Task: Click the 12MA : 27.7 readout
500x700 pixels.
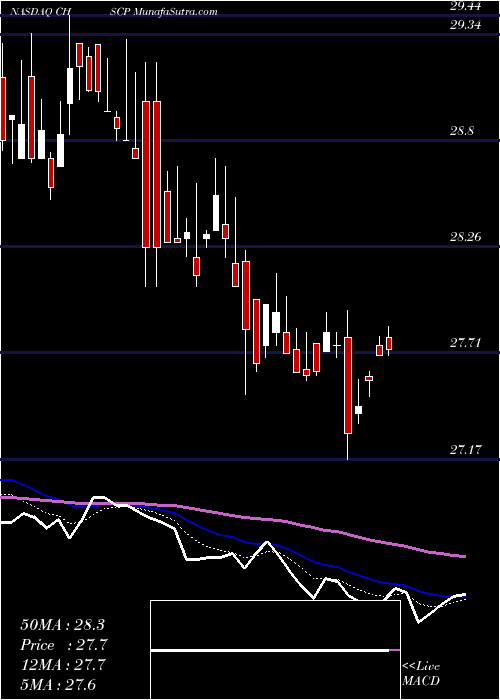Action: tap(62, 665)
